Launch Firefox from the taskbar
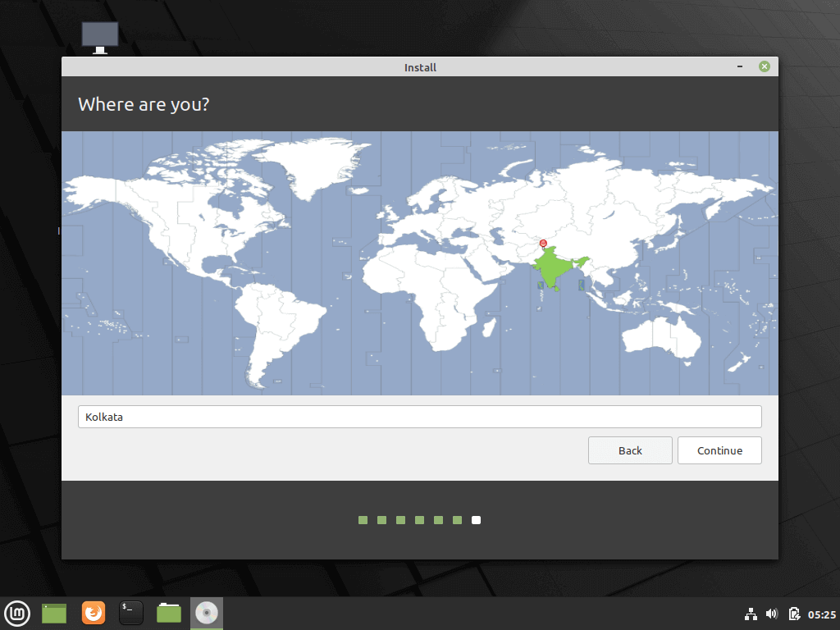Viewport: 840px width, 630px height. click(x=94, y=614)
